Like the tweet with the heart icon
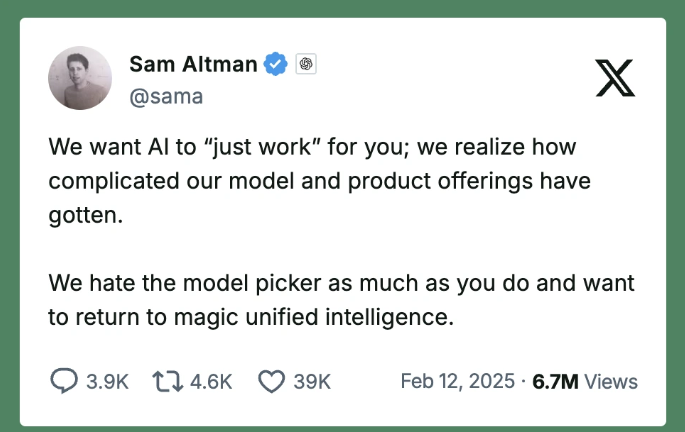Viewport: 685px width, 432px height. (272, 381)
